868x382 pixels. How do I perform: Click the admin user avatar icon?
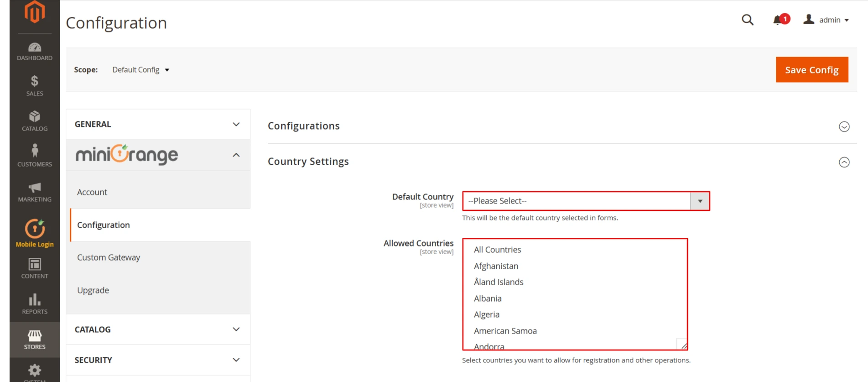click(809, 19)
